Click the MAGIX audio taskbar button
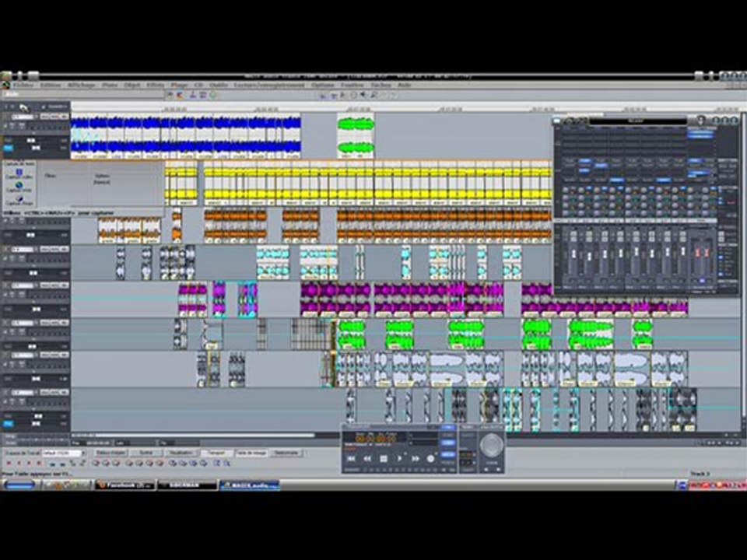Screen dimensions: 747x560 tap(250, 485)
